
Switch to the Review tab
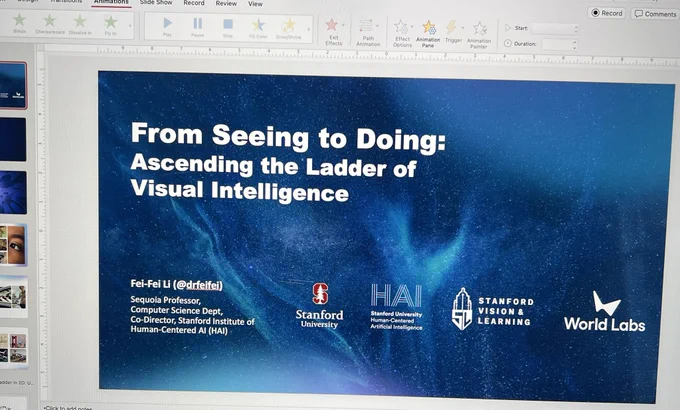[x=226, y=3]
